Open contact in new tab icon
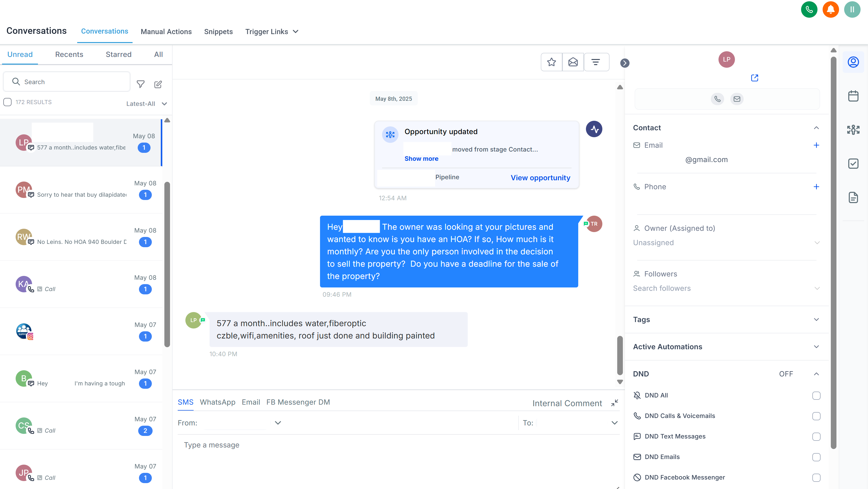The width and height of the screenshot is (868, 489). [754, 78]
